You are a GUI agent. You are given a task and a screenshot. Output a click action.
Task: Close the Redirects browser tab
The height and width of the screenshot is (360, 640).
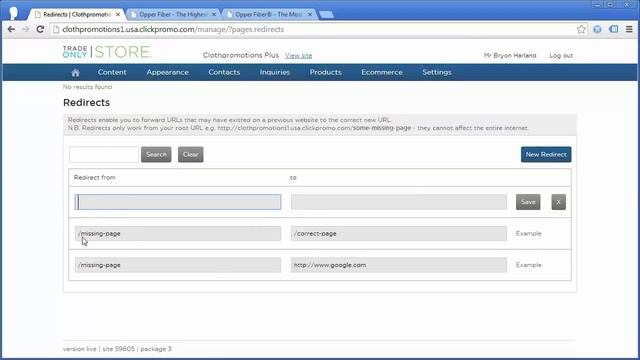[x=118, y=14]
